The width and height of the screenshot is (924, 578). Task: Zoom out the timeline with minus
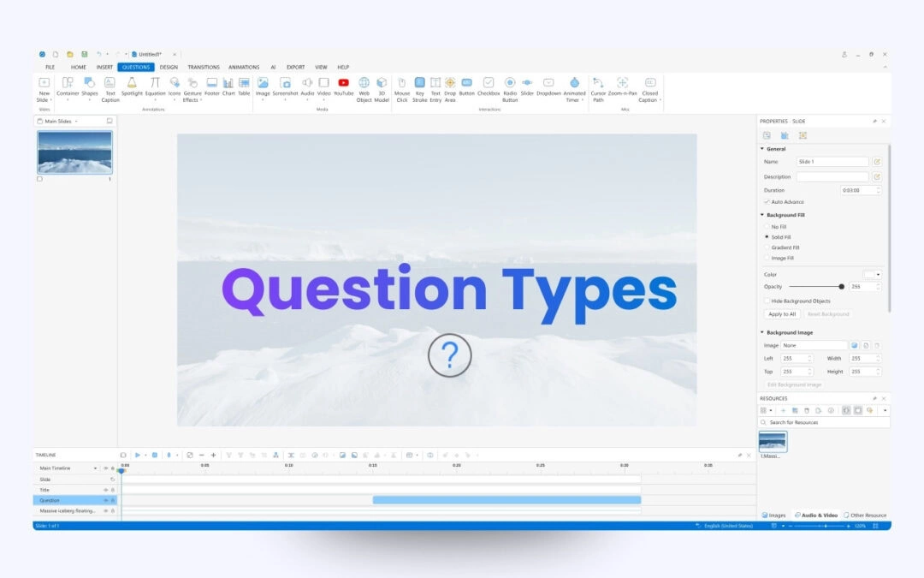(202, 456)
